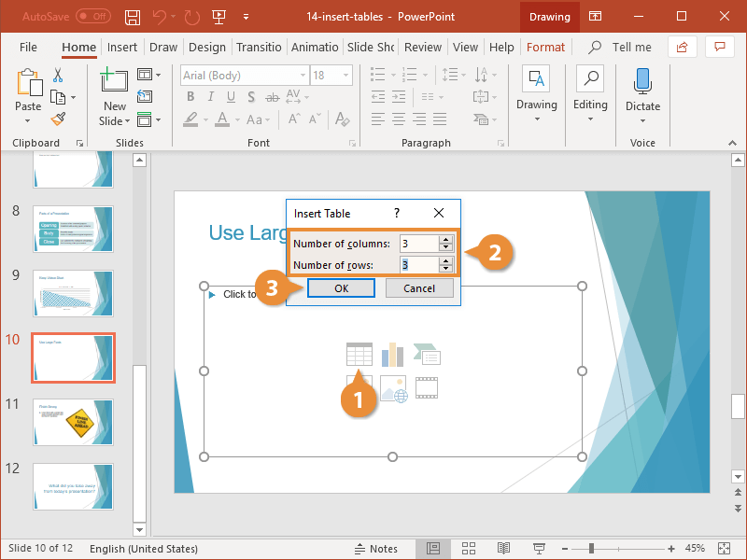The height and width of the screenshot is (560, 747).
Task: Open the font size dropdown
Action: point(345,75)
